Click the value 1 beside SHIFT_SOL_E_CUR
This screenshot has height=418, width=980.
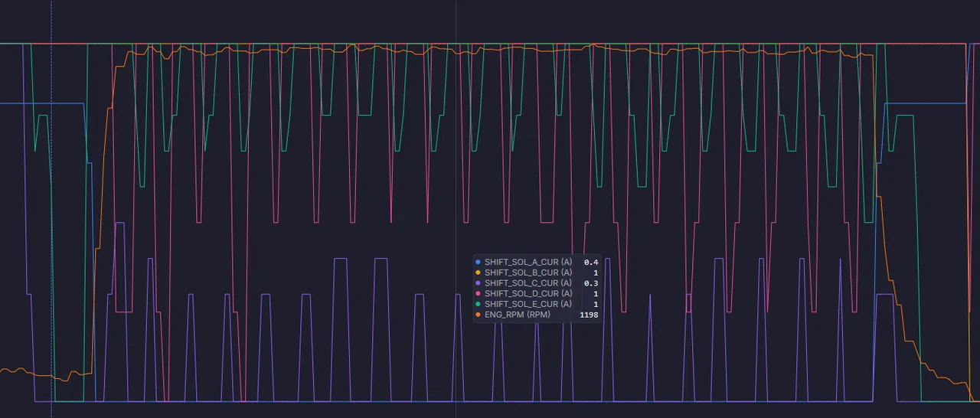pos(595,305)
